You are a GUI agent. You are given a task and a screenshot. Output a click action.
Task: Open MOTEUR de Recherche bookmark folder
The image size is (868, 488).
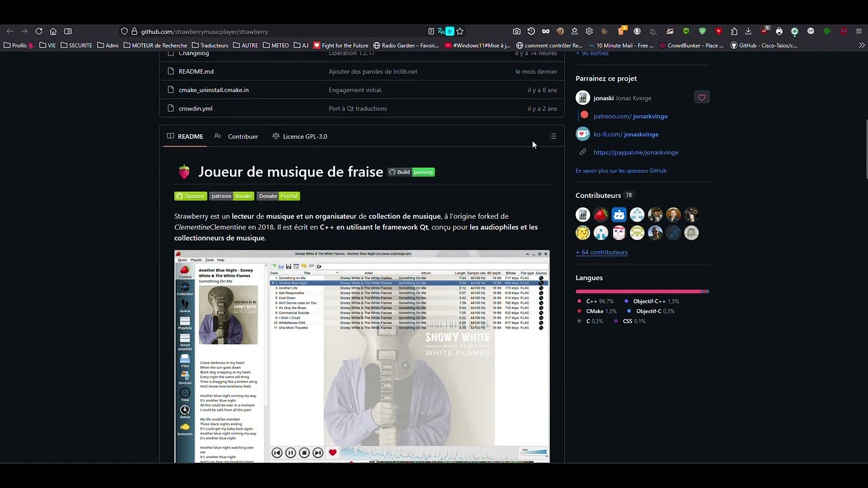(x=155, y=45)
